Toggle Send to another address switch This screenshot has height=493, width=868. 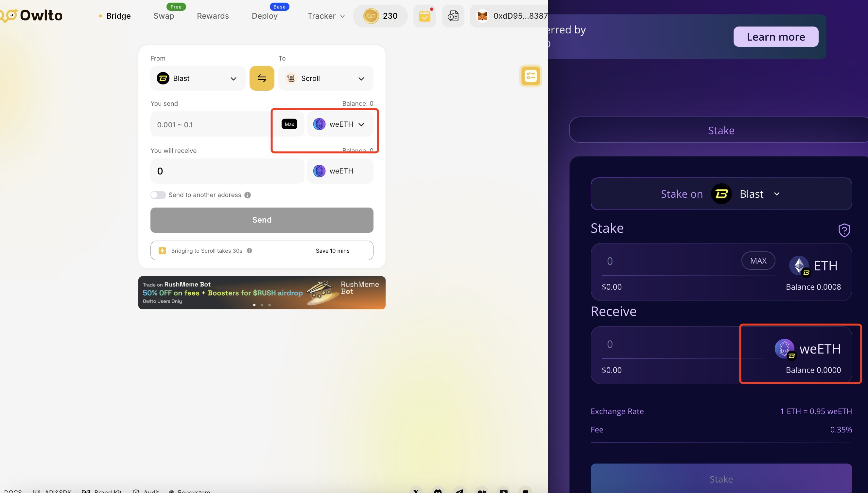tap(158, 195)
